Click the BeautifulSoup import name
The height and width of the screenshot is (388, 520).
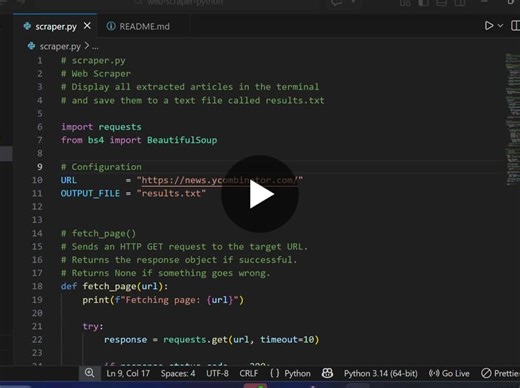tap(182, 140)
